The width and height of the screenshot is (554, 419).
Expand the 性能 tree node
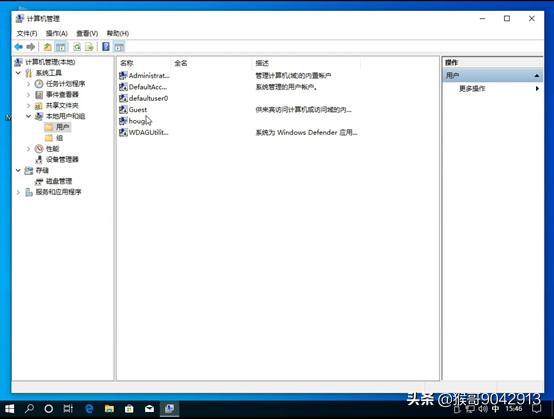click(x=29, y=149)
